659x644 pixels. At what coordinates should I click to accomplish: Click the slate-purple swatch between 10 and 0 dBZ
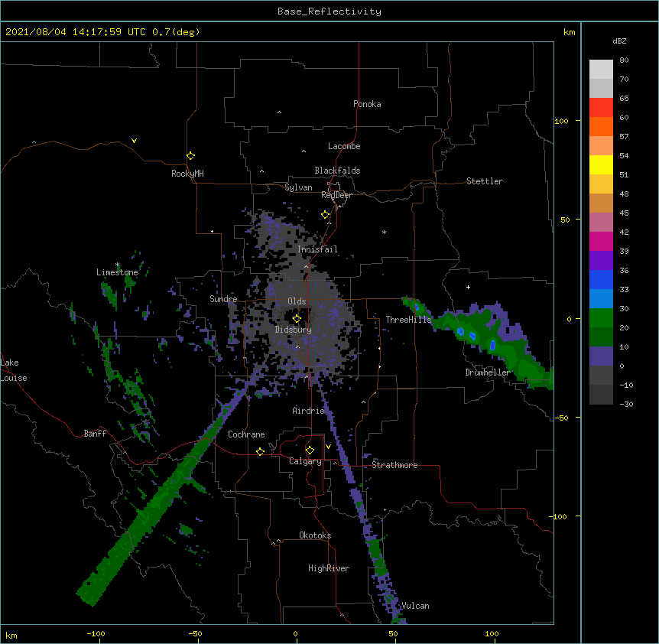click(x=601, y=356)
